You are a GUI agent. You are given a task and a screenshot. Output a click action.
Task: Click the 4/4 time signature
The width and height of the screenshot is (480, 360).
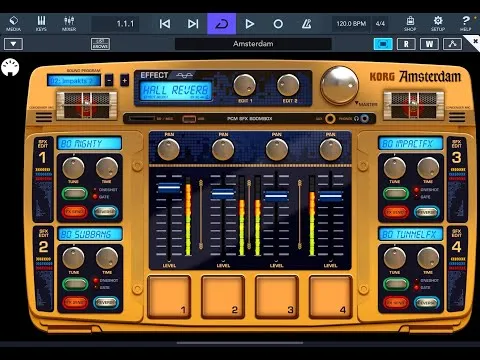tap(380, 24)
